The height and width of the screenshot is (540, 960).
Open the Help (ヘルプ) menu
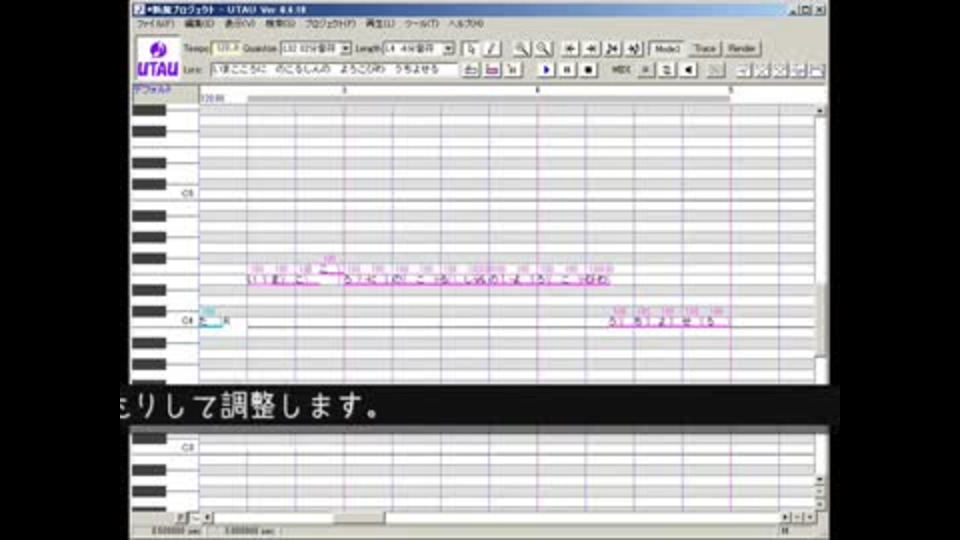click(466, 24)
